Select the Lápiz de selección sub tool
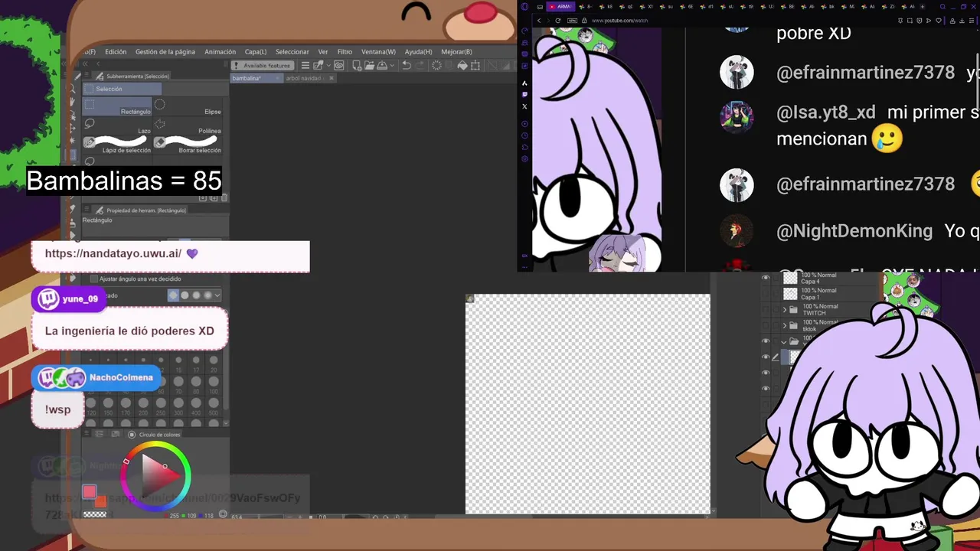 pyautogui.click(x=117, y=145)
